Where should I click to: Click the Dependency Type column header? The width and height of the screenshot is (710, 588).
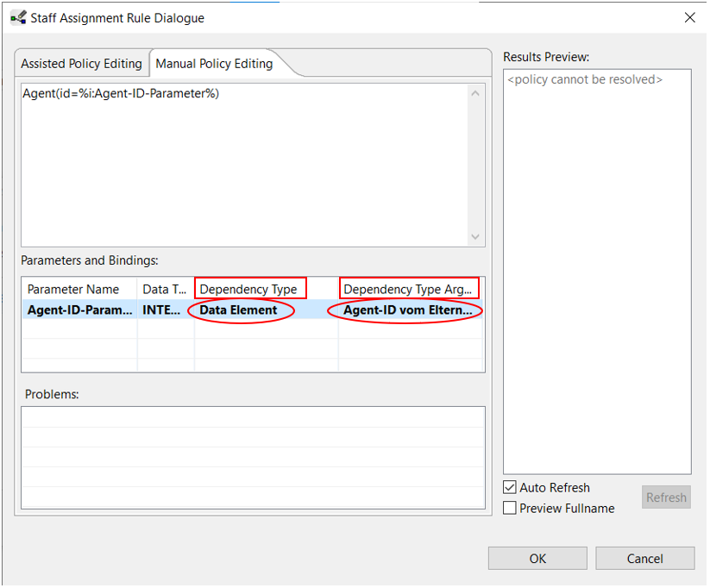tap(248, 289)
